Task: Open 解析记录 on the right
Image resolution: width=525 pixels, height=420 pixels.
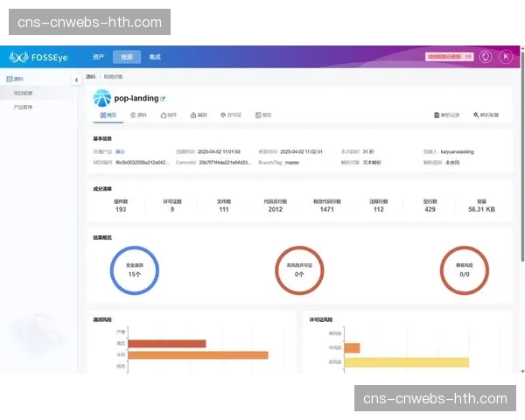Action: point(447,115)
